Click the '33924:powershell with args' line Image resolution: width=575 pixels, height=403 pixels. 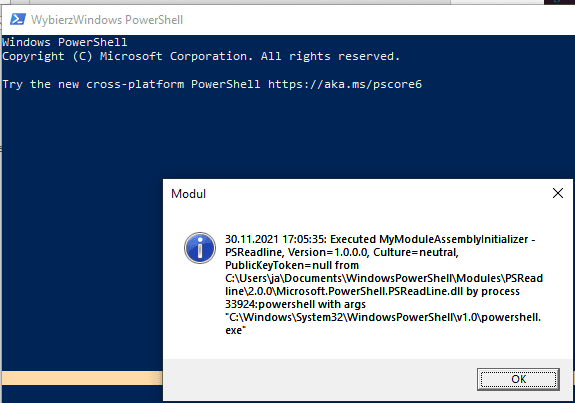pyautogui.click(x=295, y=304)
